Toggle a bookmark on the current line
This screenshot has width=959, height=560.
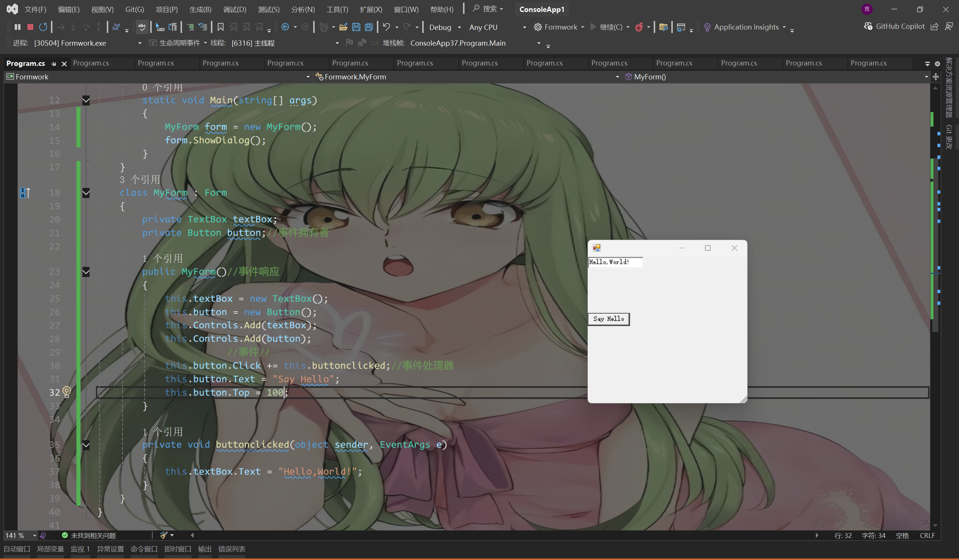pos(220,27)
